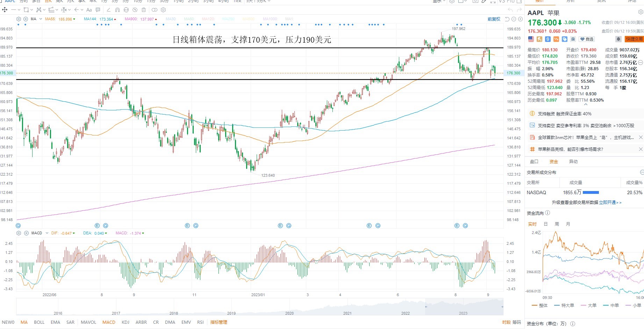Remove the MACD indicator panel

click(x=26, y=233)
